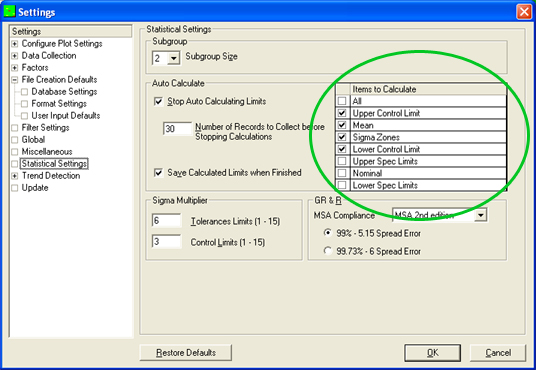Screen dimensions: 536x370
Task: Click the Format Settings page icon
Action: [x=24, y=104]
